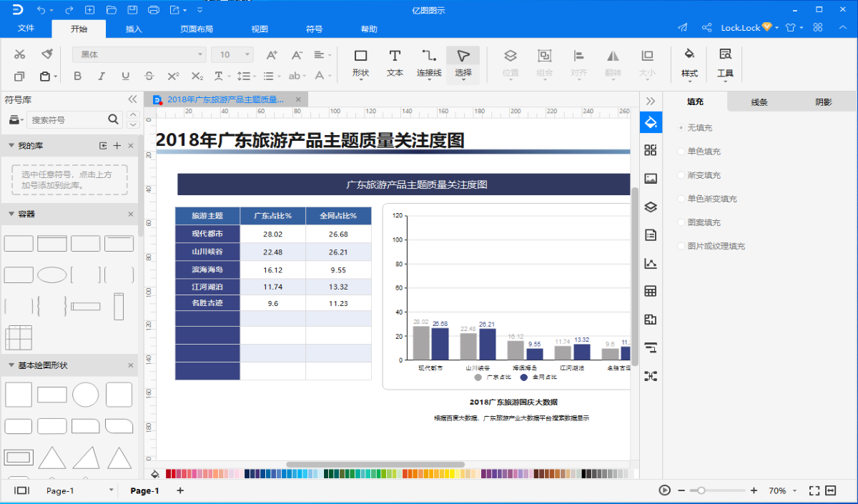Viewport: 858px width, 504px height.
Task: Click the Lock.Lock account name
Action: (x=740, y=28)
